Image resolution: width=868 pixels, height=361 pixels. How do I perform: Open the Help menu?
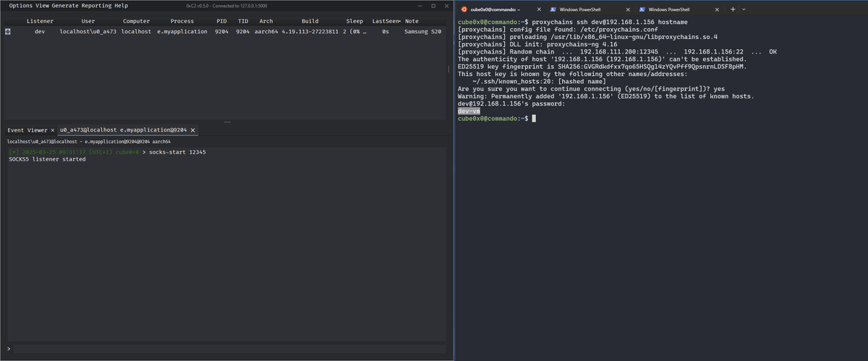tap(121, 6)
